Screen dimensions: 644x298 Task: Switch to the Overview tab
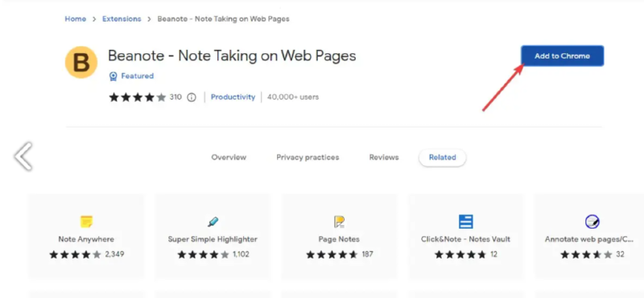[x=229, y=157]
